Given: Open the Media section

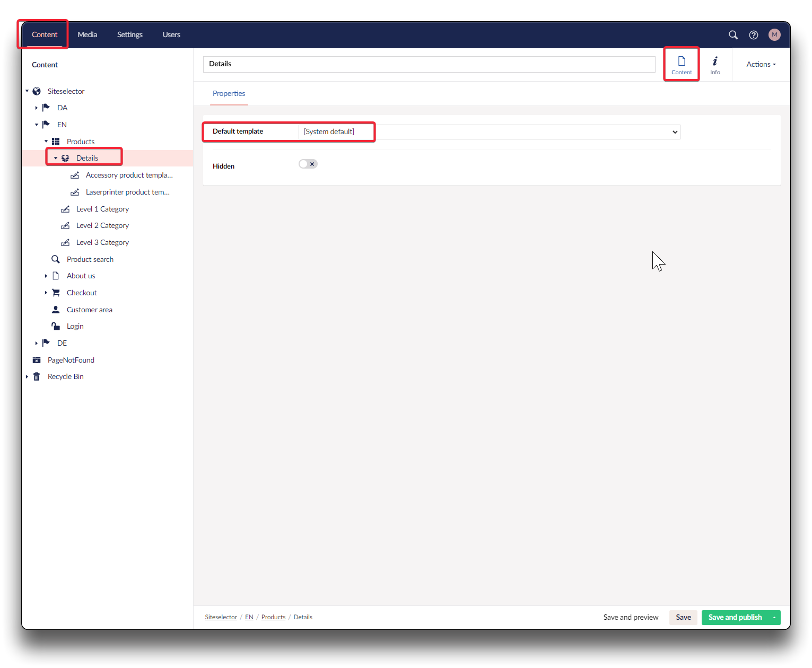Looking at the screenshot, I should coord(88,34).
